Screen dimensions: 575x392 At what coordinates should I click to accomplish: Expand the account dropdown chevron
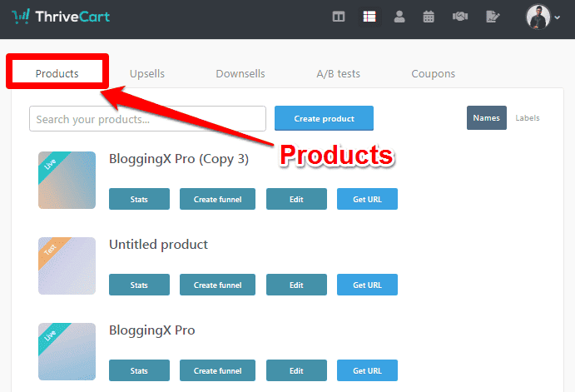tap(558, 18)
